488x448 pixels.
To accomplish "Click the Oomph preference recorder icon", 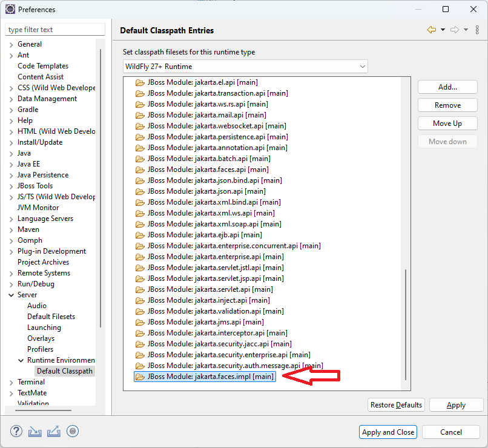I will click(x=73, y=431).
